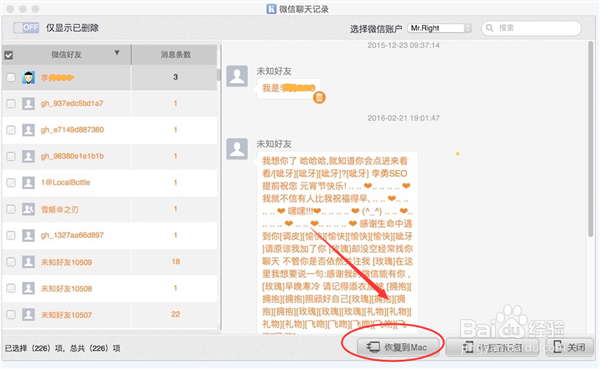The width and height of the screenshot is (600, 369).
Task: Check the box for gh_937edc5bd1a7
Action: click(x=11, y=103)
